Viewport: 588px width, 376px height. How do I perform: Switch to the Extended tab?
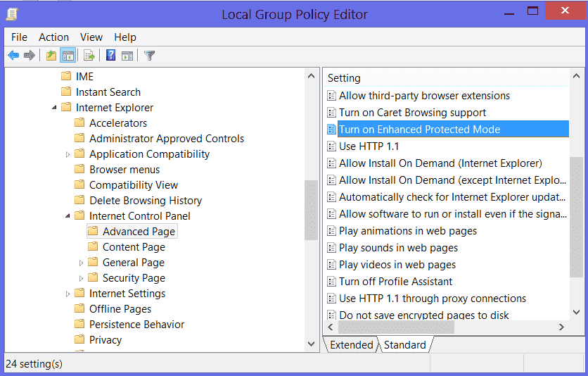point(351,344)
